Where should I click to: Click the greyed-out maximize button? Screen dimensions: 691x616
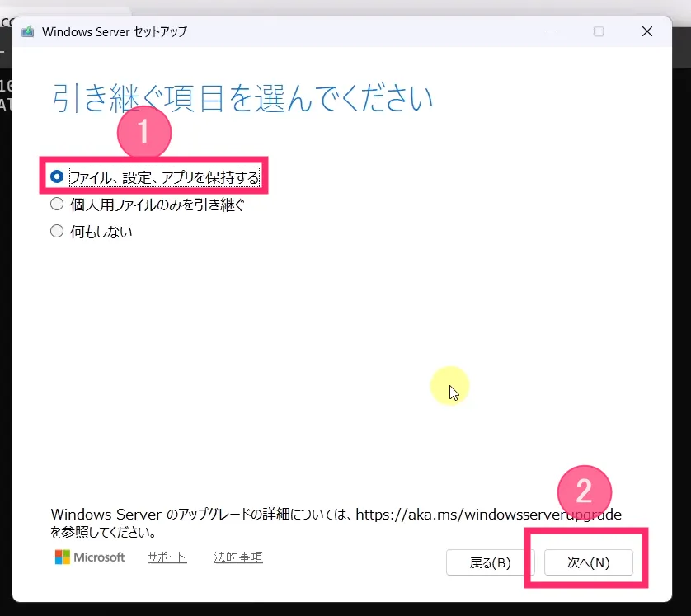tap(599, 31)
